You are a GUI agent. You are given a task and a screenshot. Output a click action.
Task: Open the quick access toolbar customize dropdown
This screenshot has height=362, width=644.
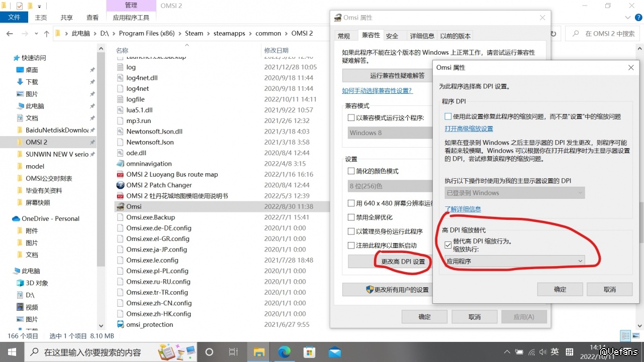tap(39, 7)
